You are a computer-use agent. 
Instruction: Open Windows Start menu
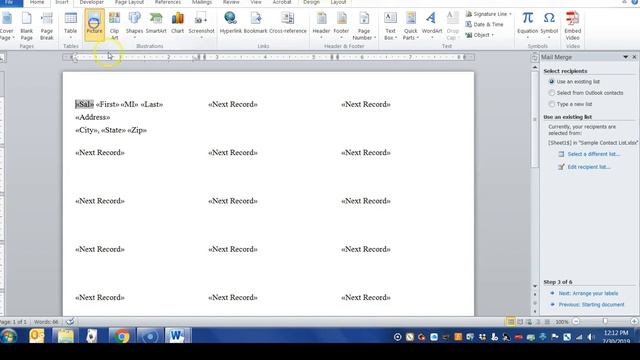pyautogui.click(x=9, y=336)
